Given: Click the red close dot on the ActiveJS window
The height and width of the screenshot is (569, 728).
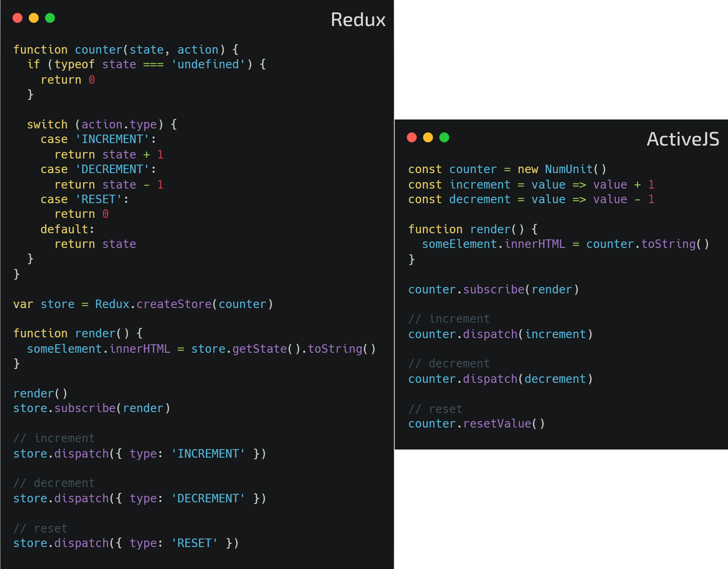Looking at the screenshot, I should coord(412,138).
